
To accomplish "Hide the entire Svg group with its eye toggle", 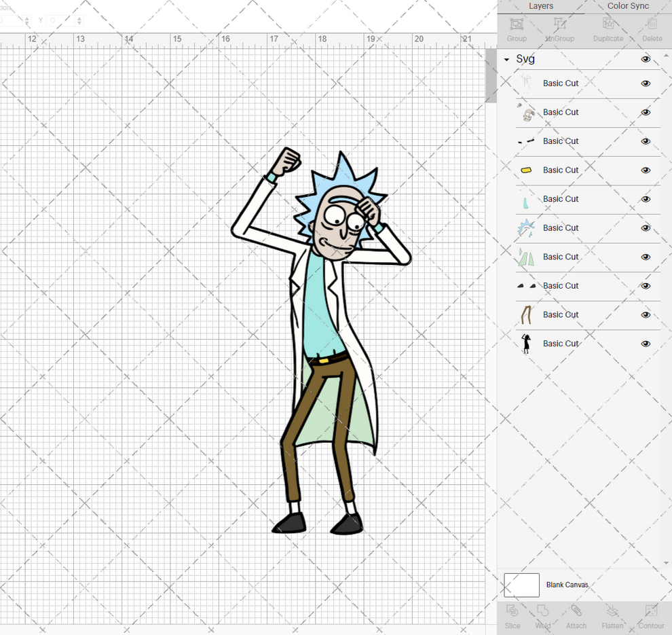I will (646, 59).
